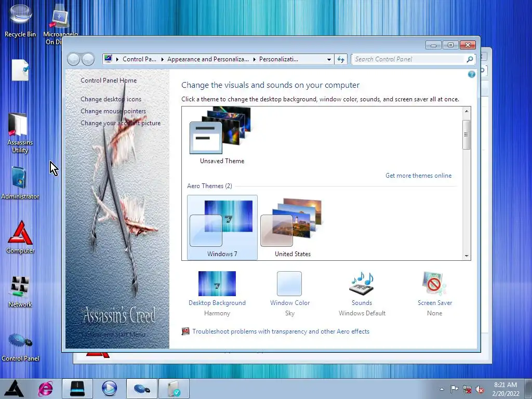The height and width of the screenshot is (399, 532).
Task: Open the Start menu Assassin's Creed logo
Action: click(x=14, y=389)
